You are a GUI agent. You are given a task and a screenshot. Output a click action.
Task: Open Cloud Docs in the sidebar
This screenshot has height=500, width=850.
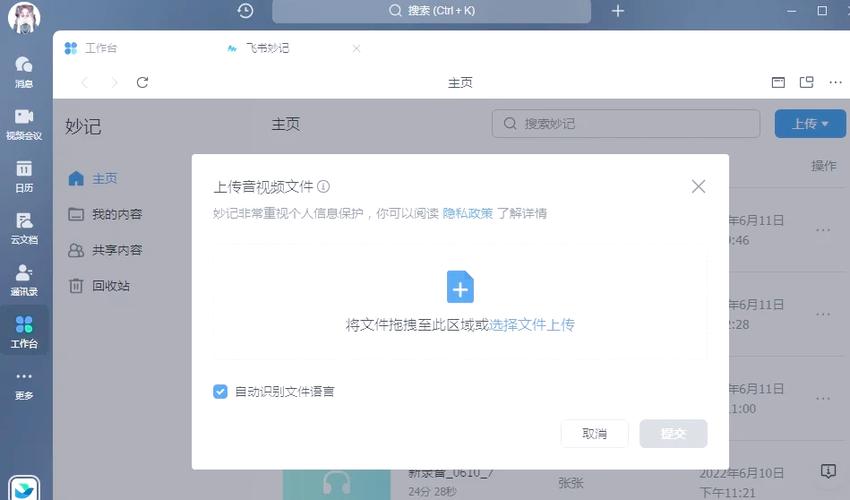(x=24, y=228)
